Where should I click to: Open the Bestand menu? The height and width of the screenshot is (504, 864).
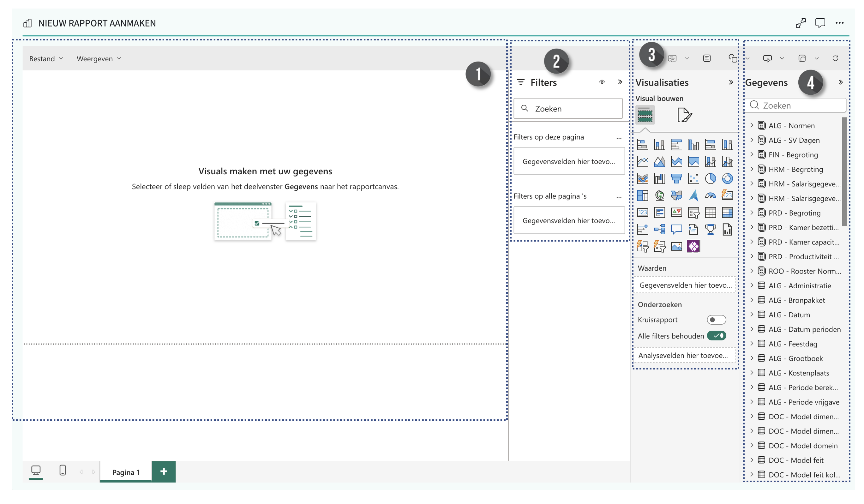(x=46, y=59)
